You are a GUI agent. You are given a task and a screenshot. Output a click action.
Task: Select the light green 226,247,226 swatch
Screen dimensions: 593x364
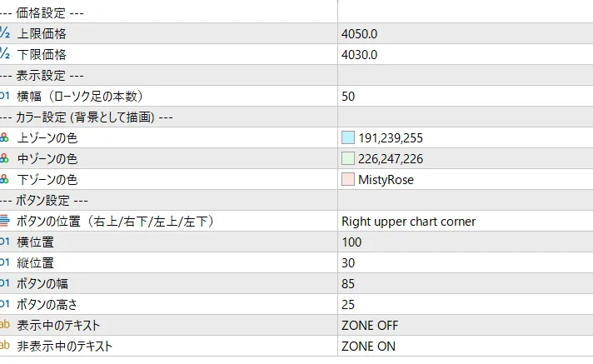coord(348,158)
